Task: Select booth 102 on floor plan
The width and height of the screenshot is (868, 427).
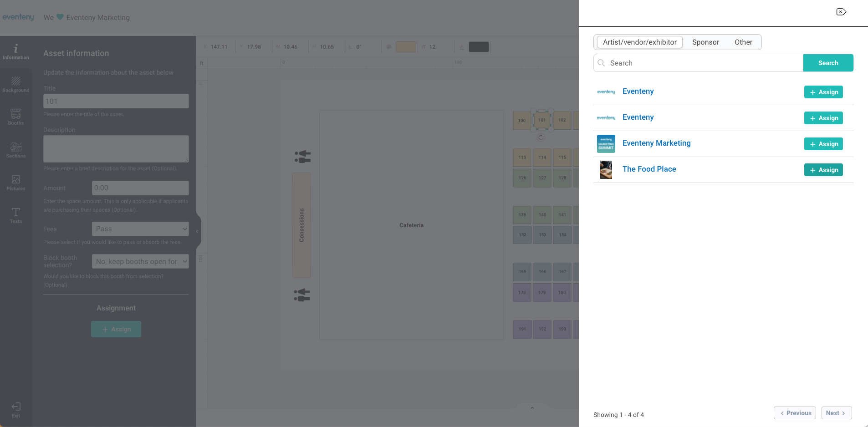Action: point(562,120)
